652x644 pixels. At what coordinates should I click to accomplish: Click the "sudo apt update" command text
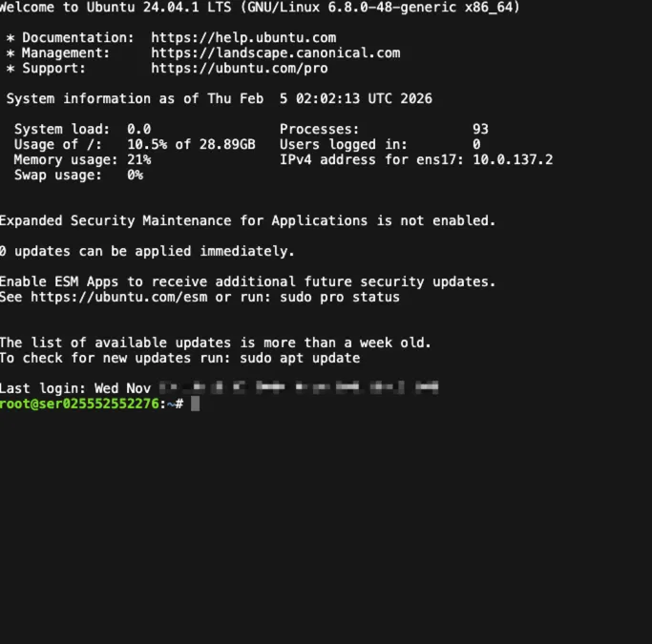pyautogui.click(x=304, y=358)
